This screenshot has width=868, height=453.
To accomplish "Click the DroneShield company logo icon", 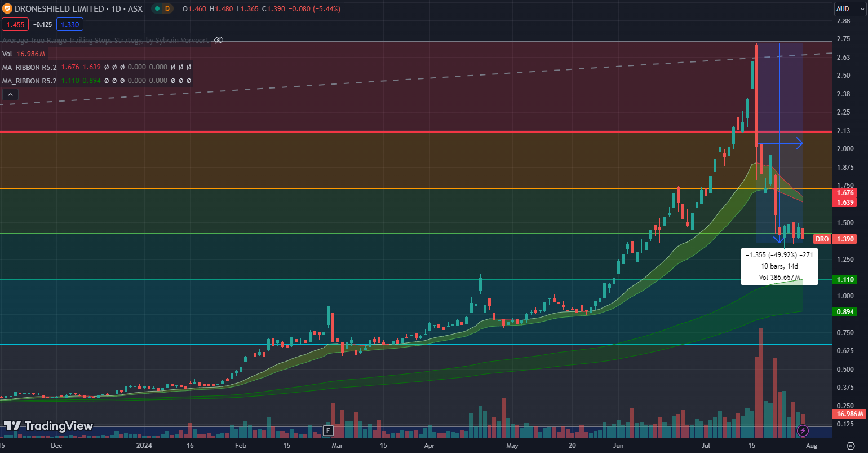I will (x=7, y=8).
